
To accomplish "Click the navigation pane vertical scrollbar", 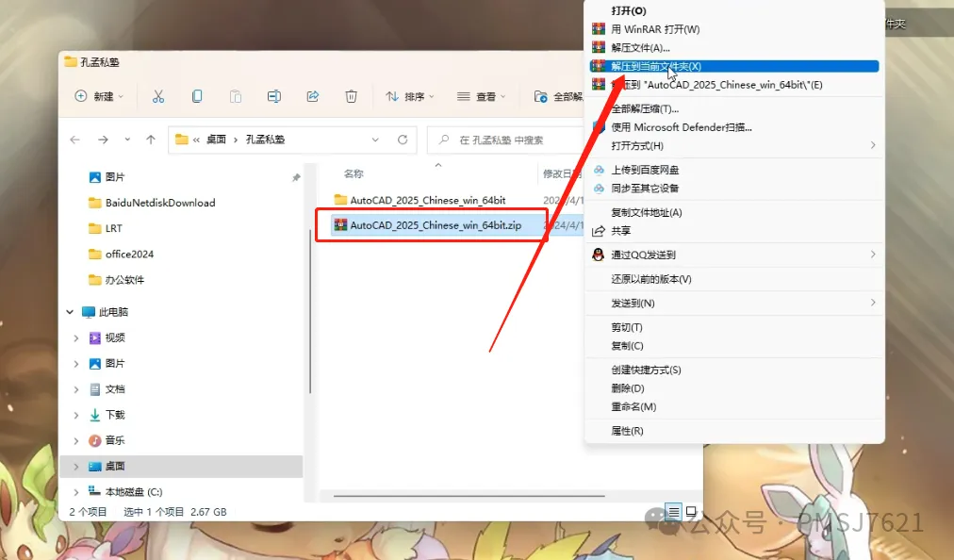I will pyautogui.click(x=310, y=310).
